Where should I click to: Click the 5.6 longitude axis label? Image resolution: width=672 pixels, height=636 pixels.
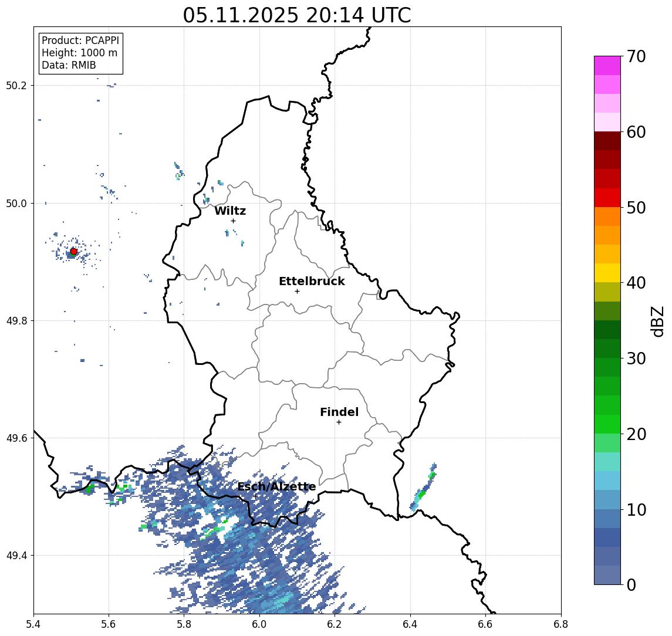[109, 624]
